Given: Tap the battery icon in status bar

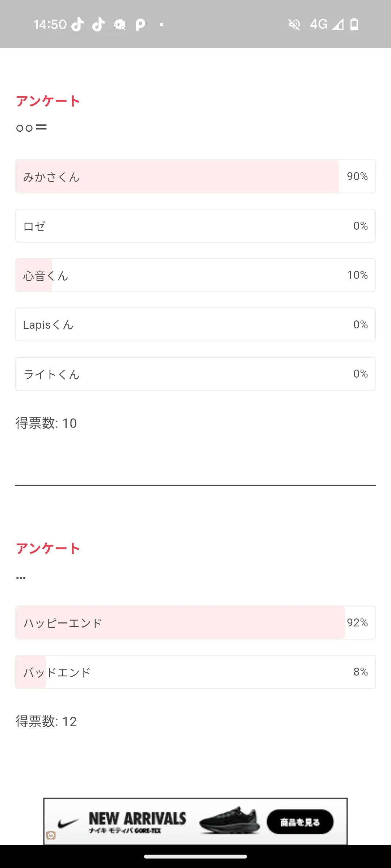Looking at the screenshot, I should (x=354, y=25).
